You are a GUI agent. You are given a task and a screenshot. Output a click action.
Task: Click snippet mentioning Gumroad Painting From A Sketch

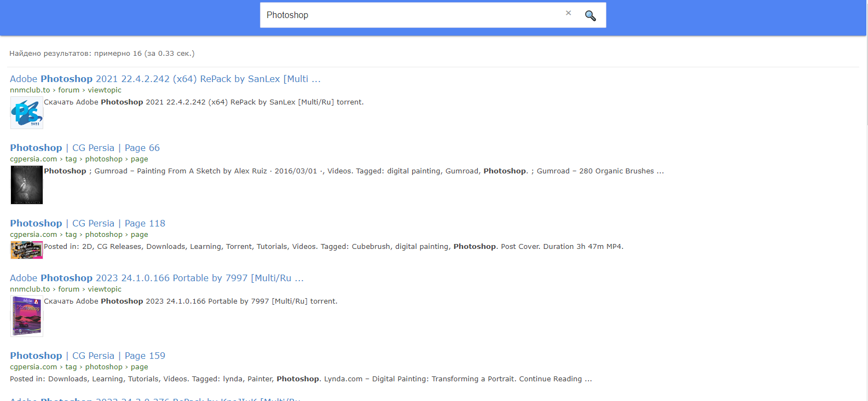(x=354, y=171)
